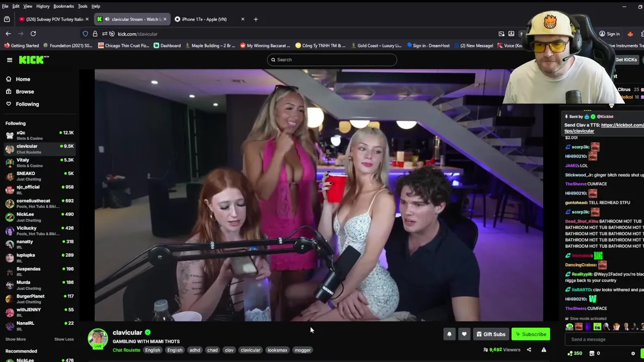The width and height of the screenshot is (644, 362).
Task: Report the stream via warning triangle
Action: [544, 350]
